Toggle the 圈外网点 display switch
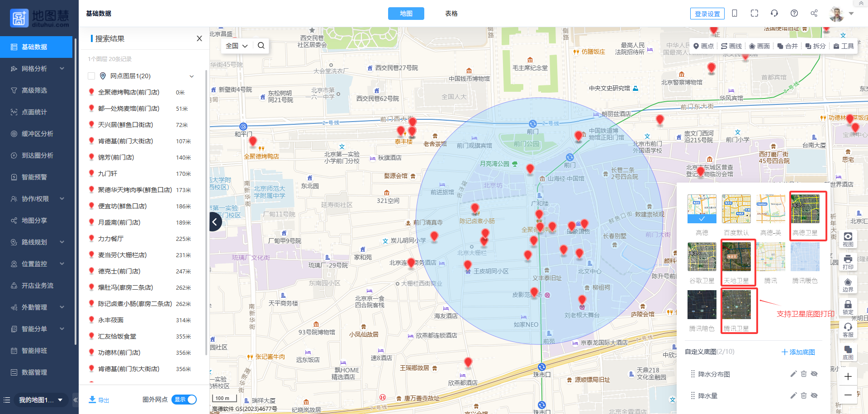Screen dimensions: 868x414 tap(184, 400)
